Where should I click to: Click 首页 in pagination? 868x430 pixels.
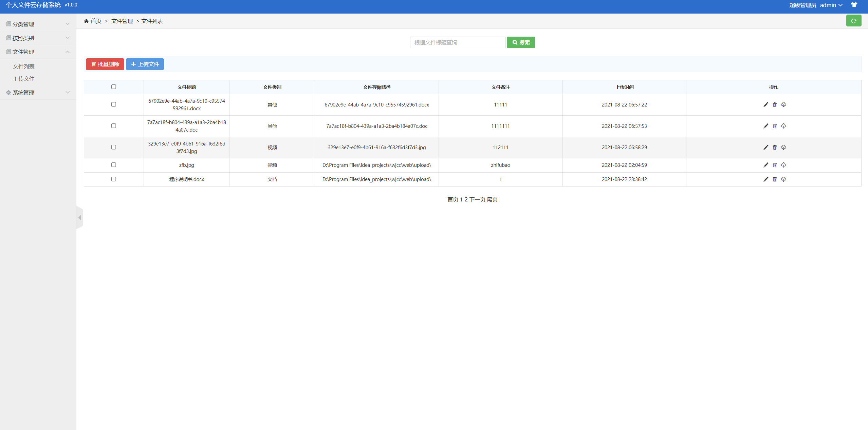point(453,199)
